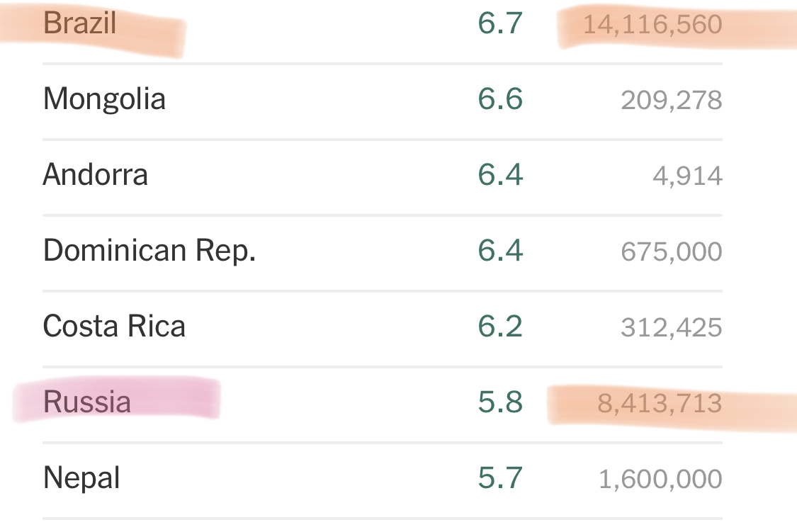Select the Nepal country name
The height and width of the screenshot is (532, 797).
(x=81, y=478)
